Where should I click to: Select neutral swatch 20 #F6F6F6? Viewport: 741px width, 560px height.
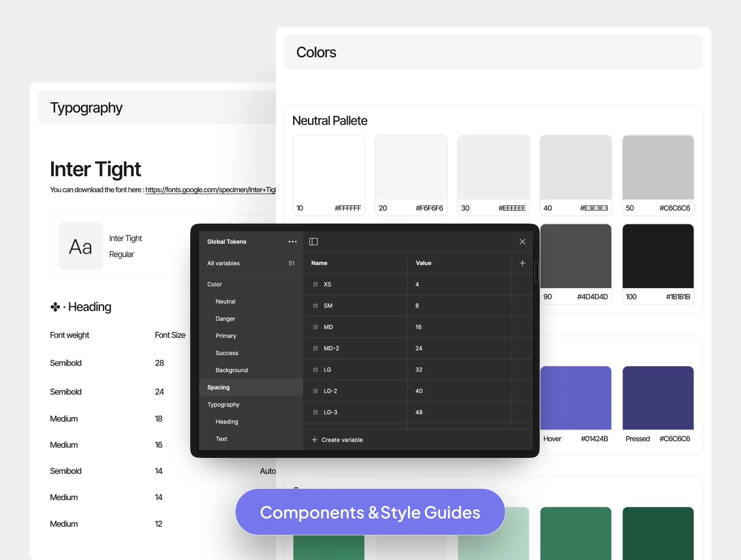tap(411, 175)
